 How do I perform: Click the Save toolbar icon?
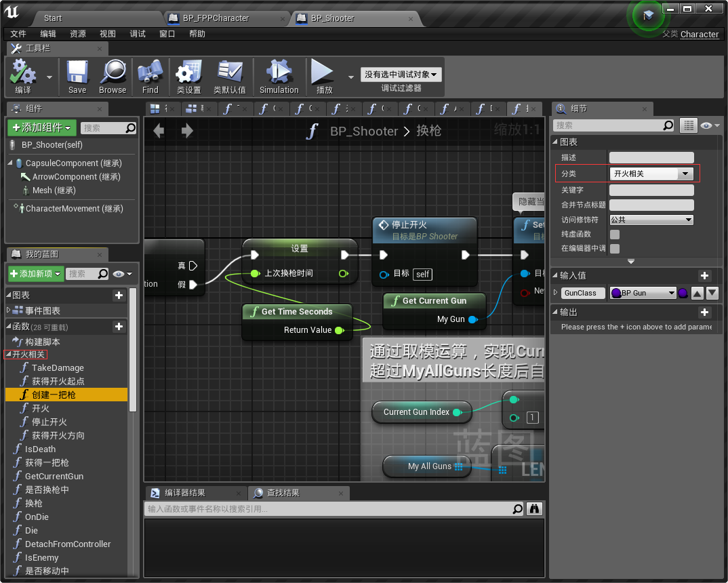77,77
